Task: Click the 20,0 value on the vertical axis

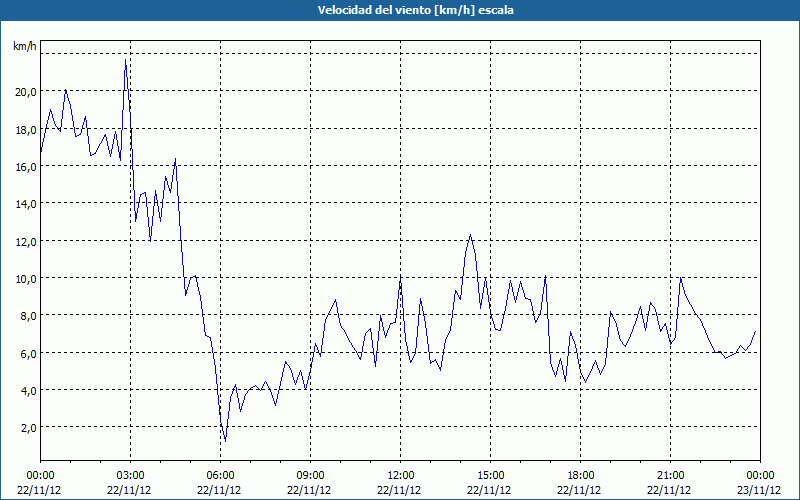Action: point(26,92)
